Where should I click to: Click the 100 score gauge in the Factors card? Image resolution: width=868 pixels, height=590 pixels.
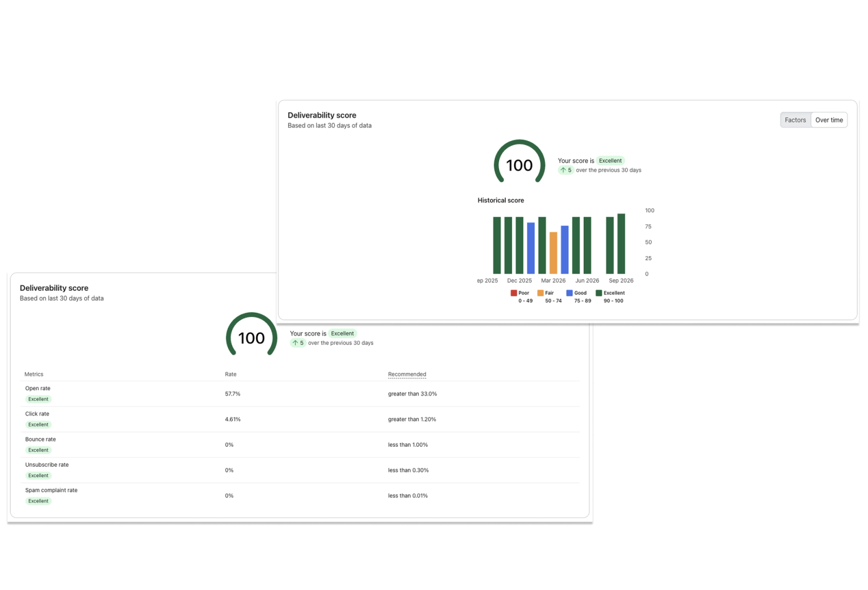coord(252,335)
